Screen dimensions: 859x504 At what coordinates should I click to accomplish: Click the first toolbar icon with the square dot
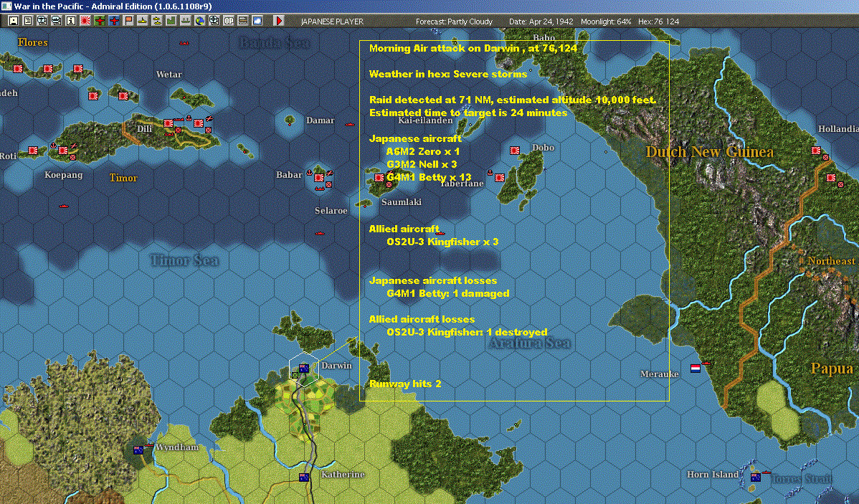(x=13, y=21)
